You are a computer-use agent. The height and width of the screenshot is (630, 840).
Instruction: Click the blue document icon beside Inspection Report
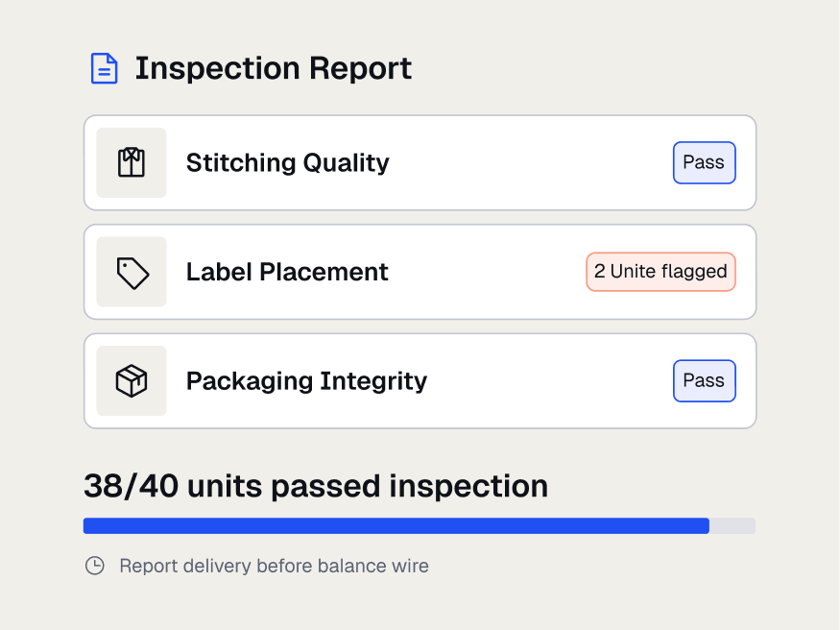(x=105, y=68)
